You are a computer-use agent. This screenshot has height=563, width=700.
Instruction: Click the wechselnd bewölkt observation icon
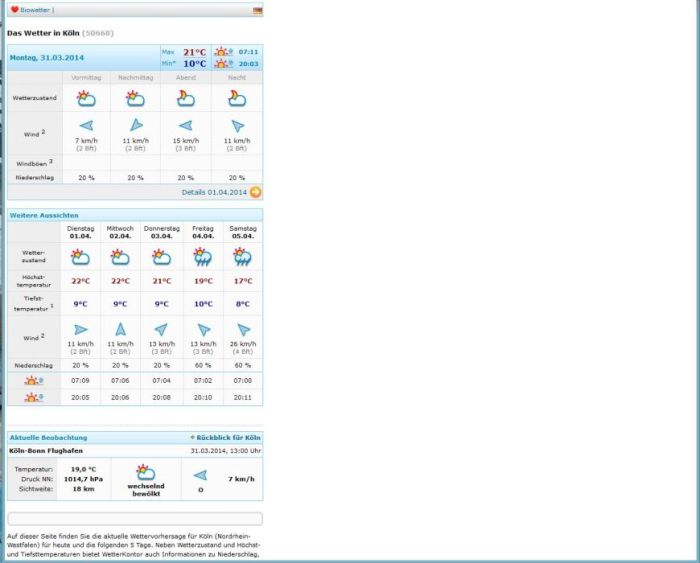146,472
